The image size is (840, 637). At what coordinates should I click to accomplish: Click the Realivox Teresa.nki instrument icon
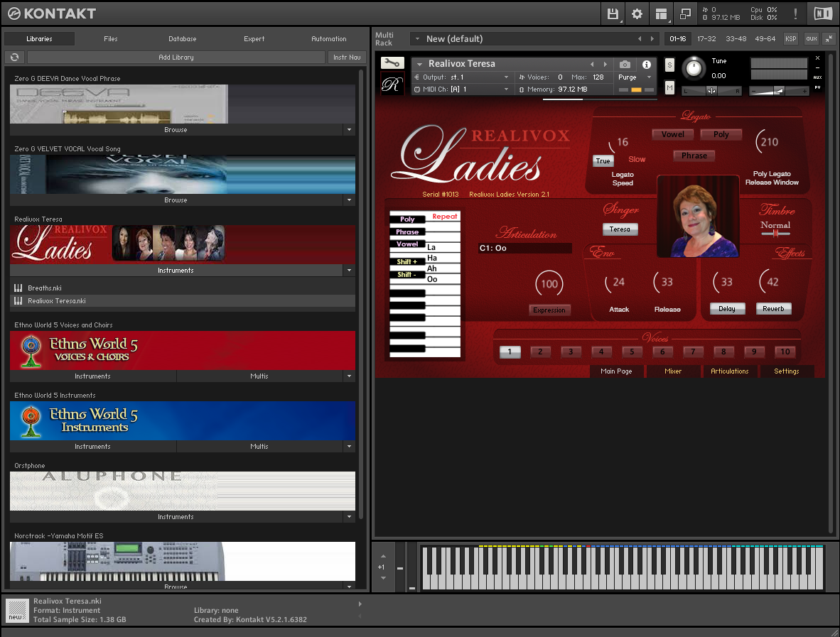[18, 301]
